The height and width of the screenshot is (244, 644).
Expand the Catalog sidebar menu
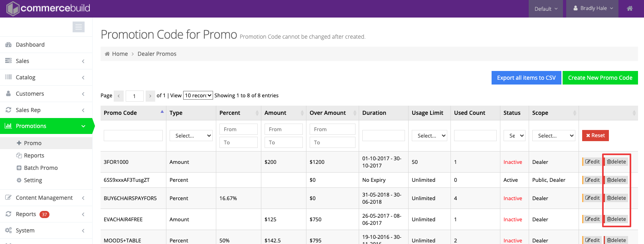[46, 77]
